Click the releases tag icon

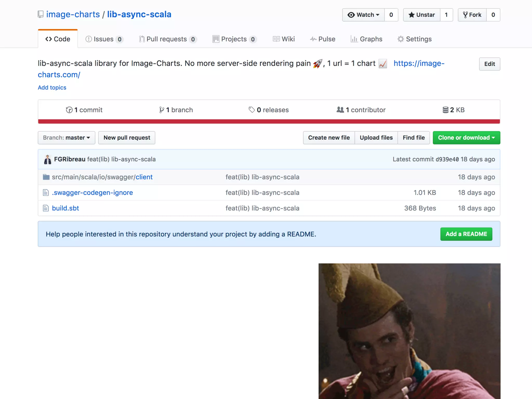tap(251, 110)
